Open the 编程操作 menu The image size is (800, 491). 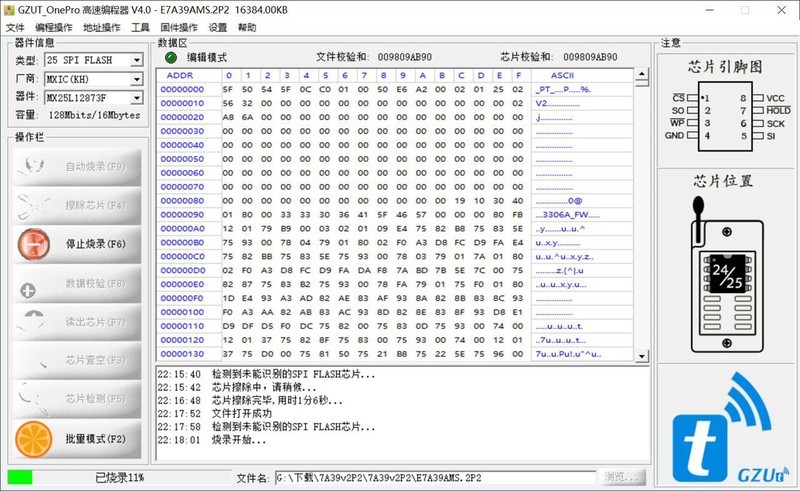(54, 28)
